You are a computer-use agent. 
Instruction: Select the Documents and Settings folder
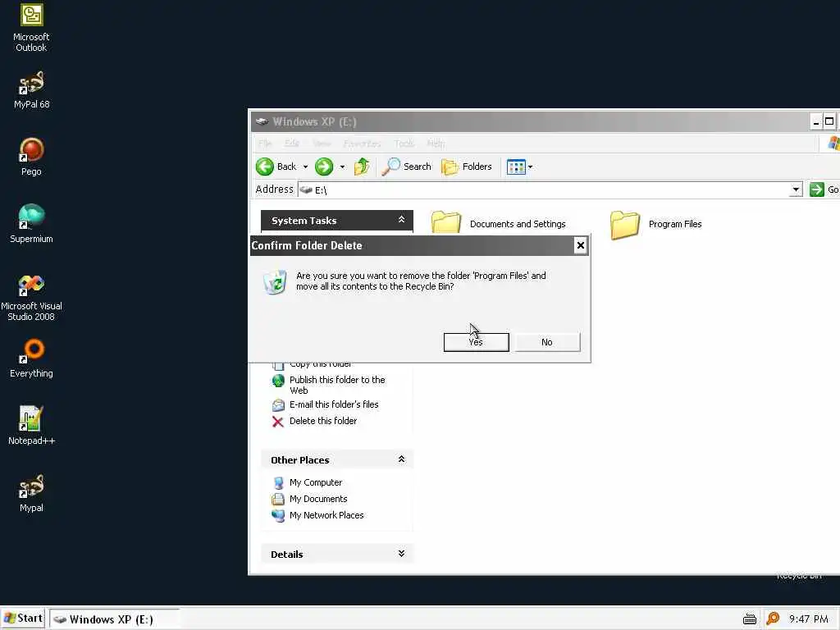pos(498,223)
